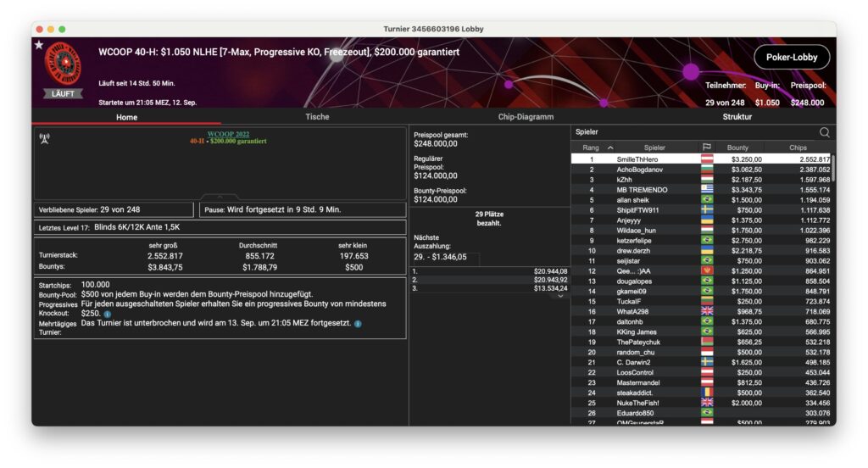Toggle the Rang sort order arrow
The image size is (868, 468).
(610, 148)
